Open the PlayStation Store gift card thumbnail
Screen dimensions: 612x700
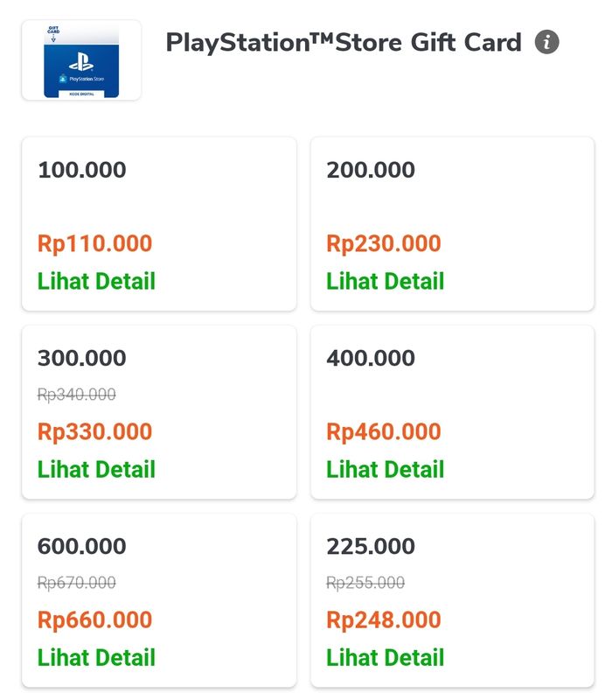(x=81, y=60)
